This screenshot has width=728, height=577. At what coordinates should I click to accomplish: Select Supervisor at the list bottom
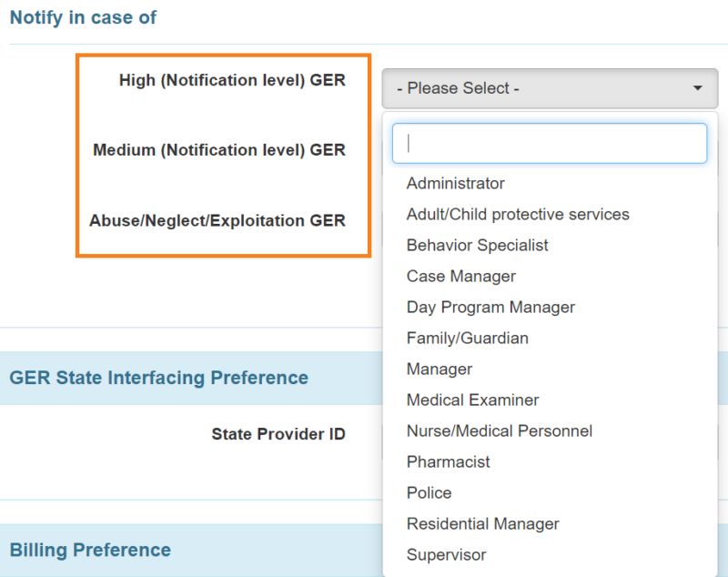click(446, 554)
